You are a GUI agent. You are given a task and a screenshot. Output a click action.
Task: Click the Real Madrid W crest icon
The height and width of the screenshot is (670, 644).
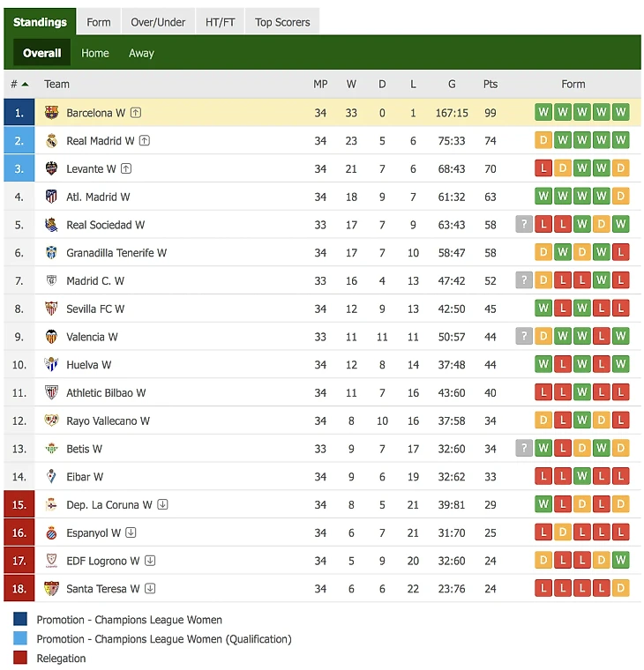tap(51, 141)
